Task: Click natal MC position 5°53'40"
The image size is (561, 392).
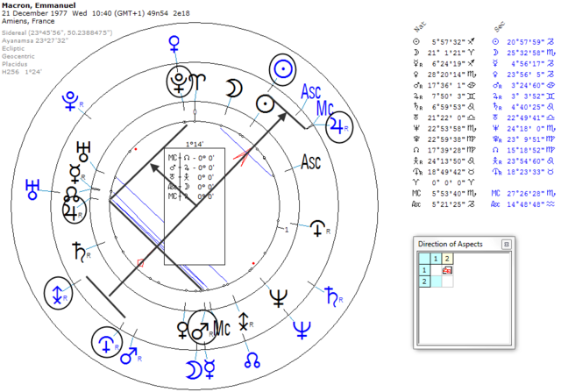Action: (448, 193)
